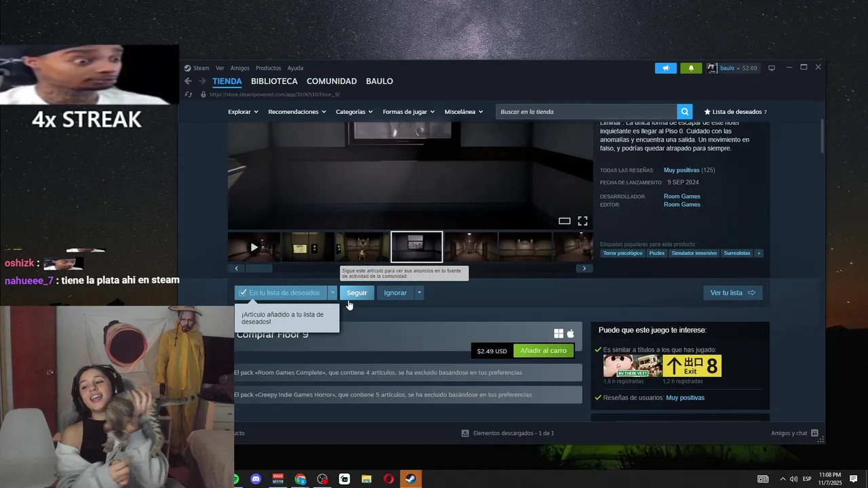The height and width of the screenshot is (488, 868).
Task: Click Añadir al carro button
Action: (x=544, y=350)
